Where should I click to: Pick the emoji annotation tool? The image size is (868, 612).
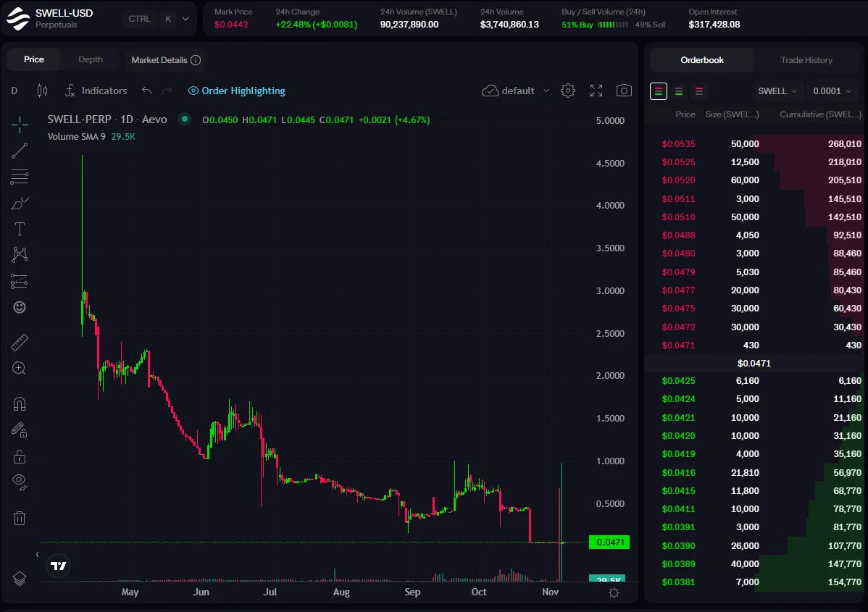point(20,307)
